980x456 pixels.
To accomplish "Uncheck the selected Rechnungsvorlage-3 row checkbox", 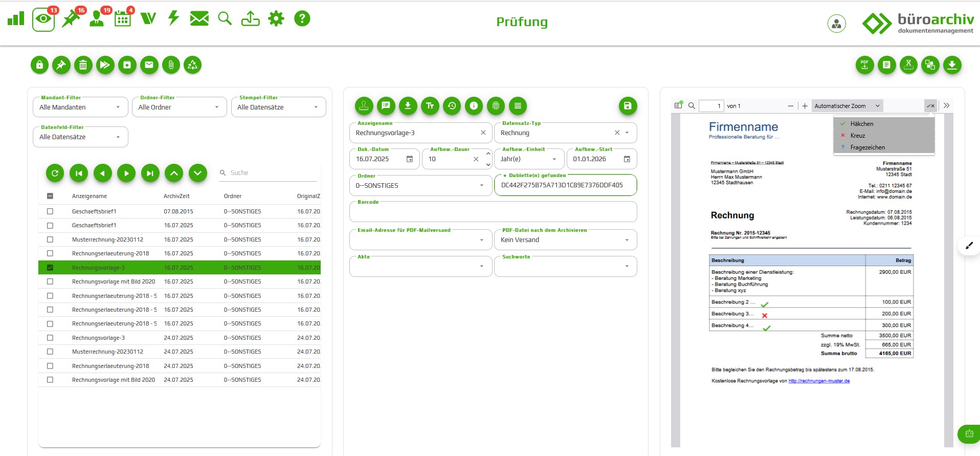I will (50, 268).
